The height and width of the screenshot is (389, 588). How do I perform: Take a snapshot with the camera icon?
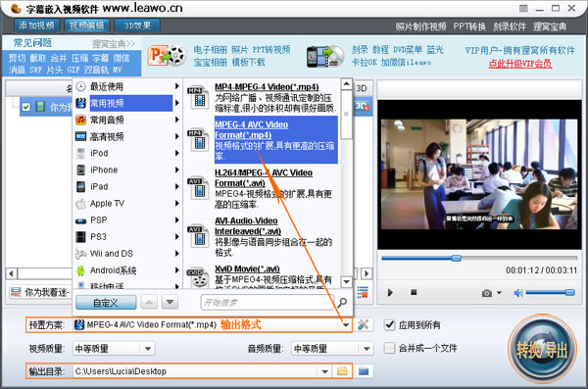[x=487, y=293]
